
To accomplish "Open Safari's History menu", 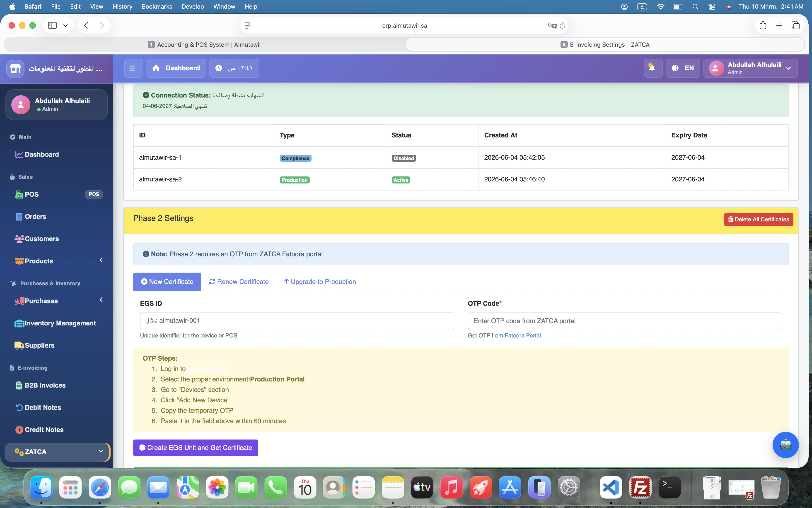I will point(122,7).
